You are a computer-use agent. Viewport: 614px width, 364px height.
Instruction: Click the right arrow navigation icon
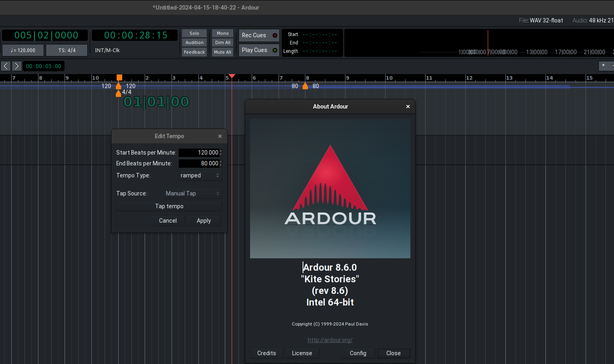(x=16, y=66)
